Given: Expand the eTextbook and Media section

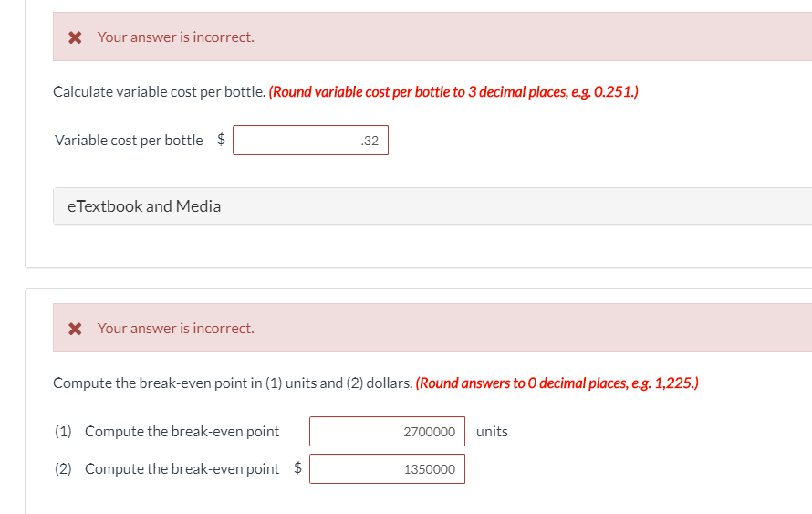Looking at the screenshot, I should point(432,205).
